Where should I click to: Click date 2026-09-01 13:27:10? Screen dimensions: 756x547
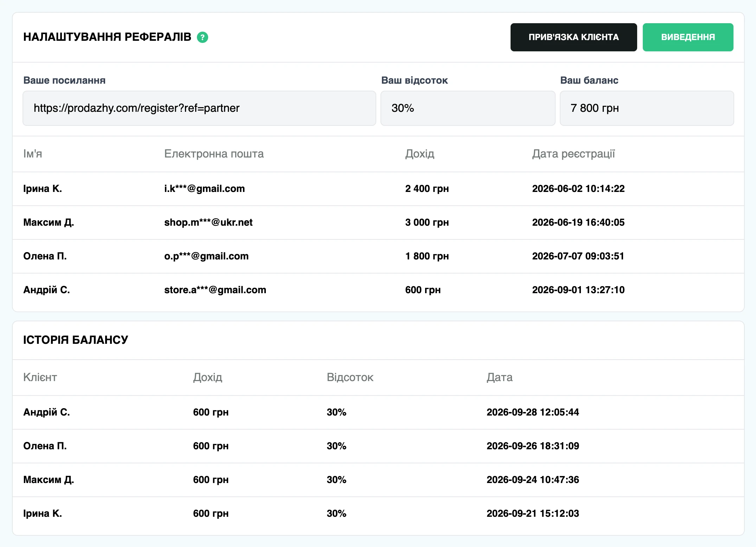coord(578,290)
